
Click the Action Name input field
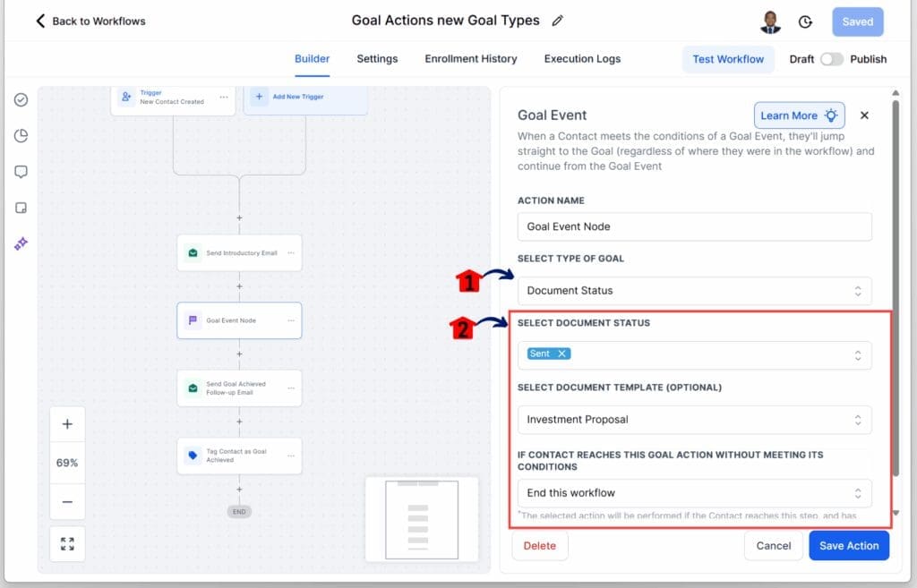(694, 226)
